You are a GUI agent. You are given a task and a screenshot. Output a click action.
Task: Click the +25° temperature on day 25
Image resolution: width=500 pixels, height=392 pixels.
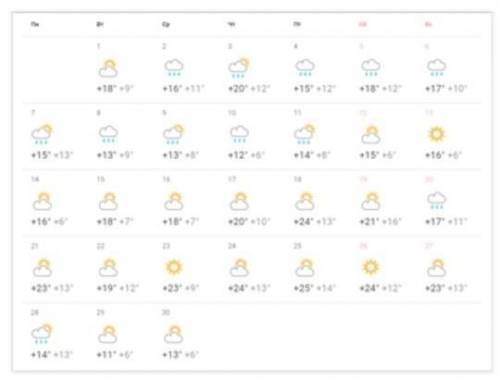(303, 288)
